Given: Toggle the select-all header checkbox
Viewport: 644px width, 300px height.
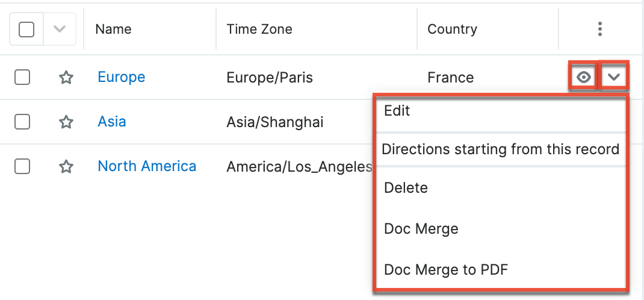Looking at the screenshot, I should (26, 29).
